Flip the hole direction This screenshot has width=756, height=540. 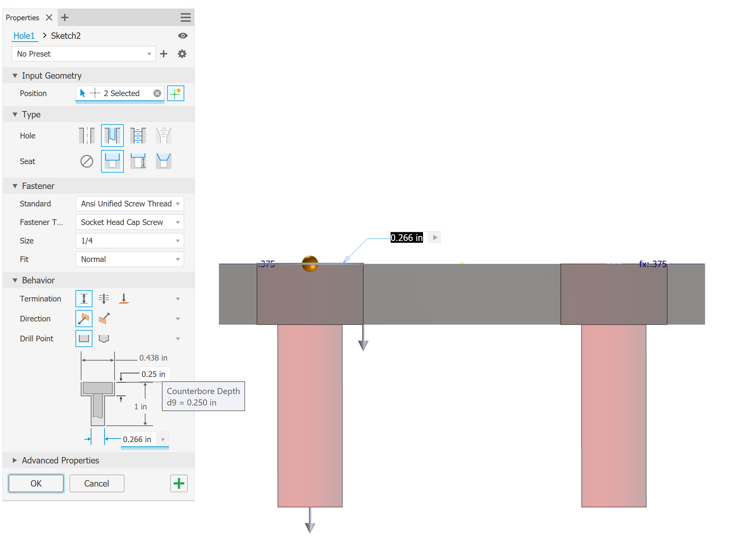pos(104,319)
